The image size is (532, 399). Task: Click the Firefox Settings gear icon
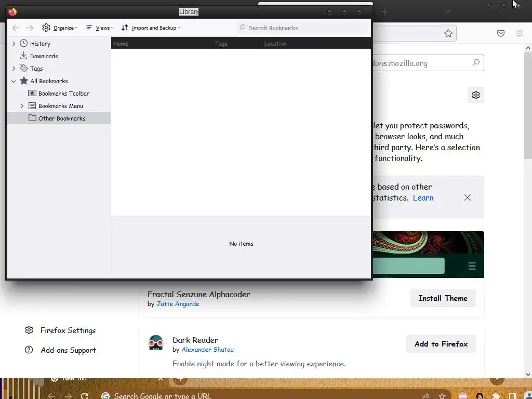pyautogui.click(x=29, y=330)
